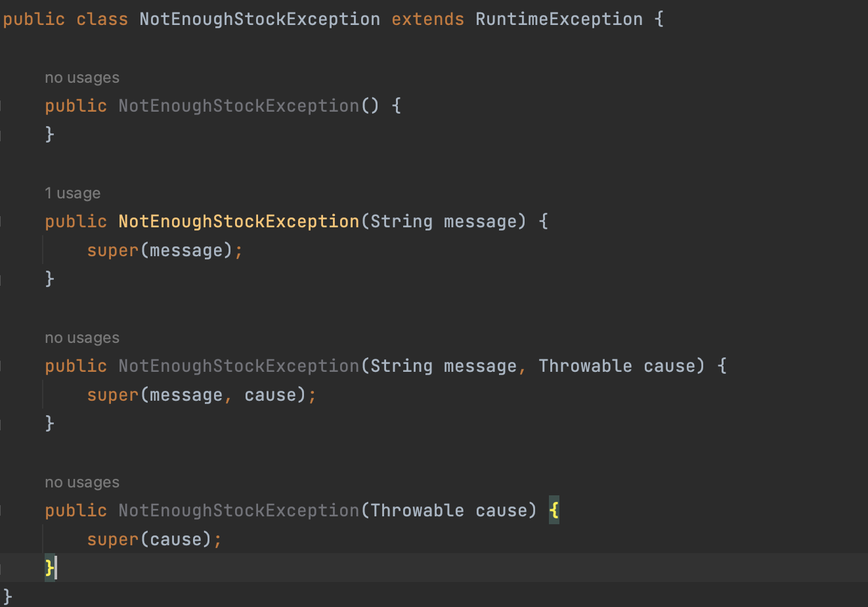Place the caret on the super(cause) call
Viewport: 868px width, 607px height.
point(154,539)
